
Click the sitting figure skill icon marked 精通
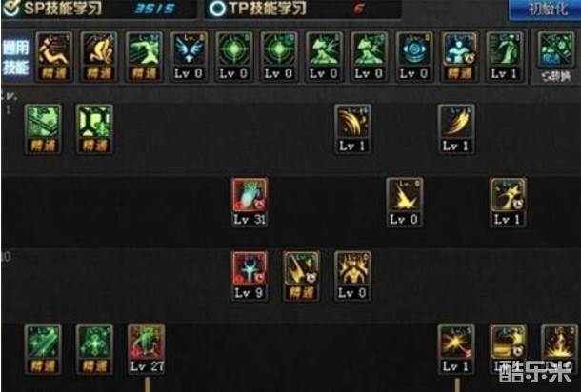(53, 56)
